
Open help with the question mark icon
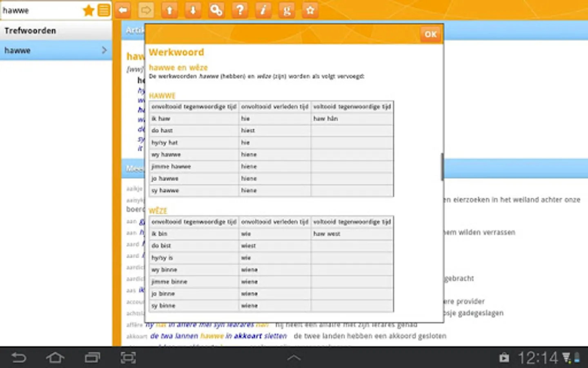pos(240,10)
